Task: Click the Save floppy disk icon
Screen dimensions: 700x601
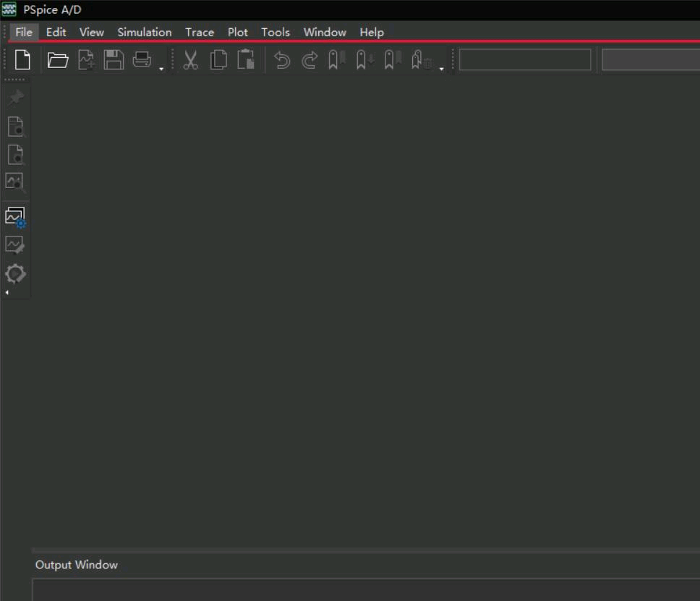Action: (114, 60)
